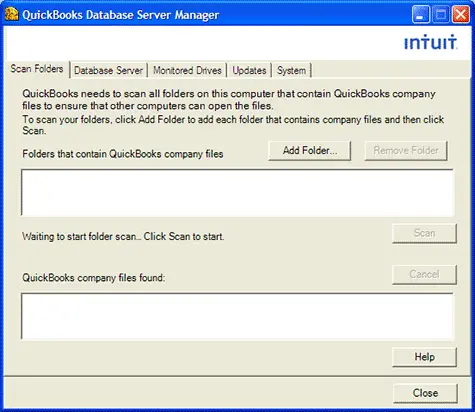Click the window title bar text
Screen dimensions: 475x412
[x=121, y=15]
